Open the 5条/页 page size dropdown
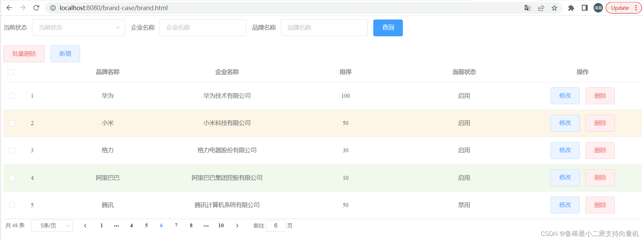644x240 pixels. click(52, 226)
